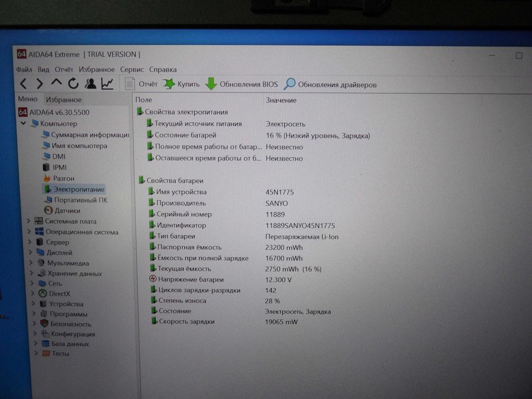This screenshot has width=532, height=399.
Task: Go back with the left arrow icon
Action: [23, 83]
